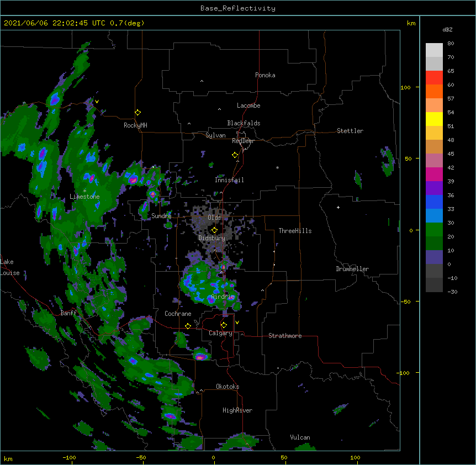Viewport: 476px width, 465px height.
Task: Click the yellow v marker east of Calgary
Action: pyautogui.click(x=237, y=323)
